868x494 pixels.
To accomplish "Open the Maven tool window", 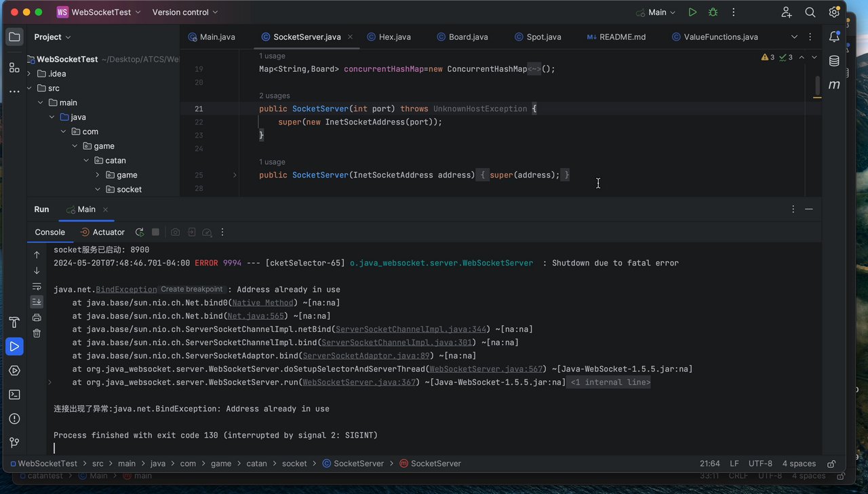I will [834, 85].
